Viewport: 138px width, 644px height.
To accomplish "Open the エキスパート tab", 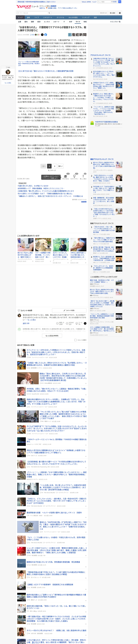I will pyautogui.click(x=48, y=17).
